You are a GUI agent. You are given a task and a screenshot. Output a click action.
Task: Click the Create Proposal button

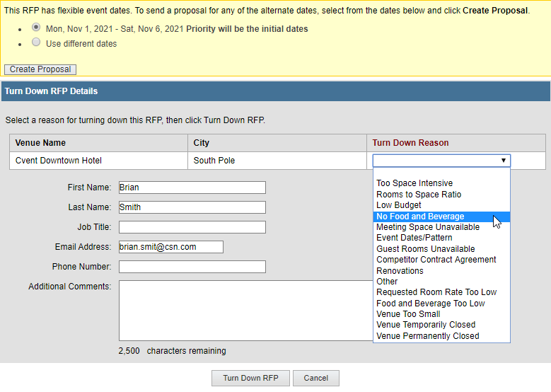click(40, 69)
